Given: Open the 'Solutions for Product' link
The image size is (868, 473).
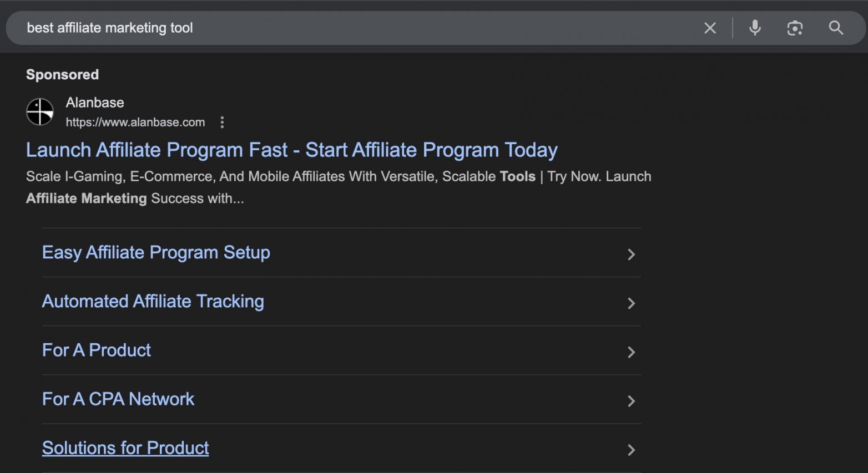Looking at the screenshot, I should click(125, 447).
